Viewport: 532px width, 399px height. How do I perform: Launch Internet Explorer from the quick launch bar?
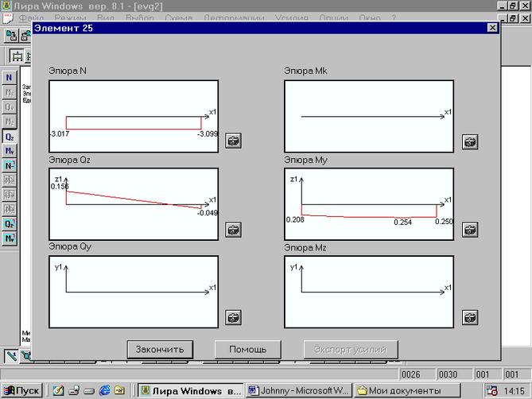(104, 390)
